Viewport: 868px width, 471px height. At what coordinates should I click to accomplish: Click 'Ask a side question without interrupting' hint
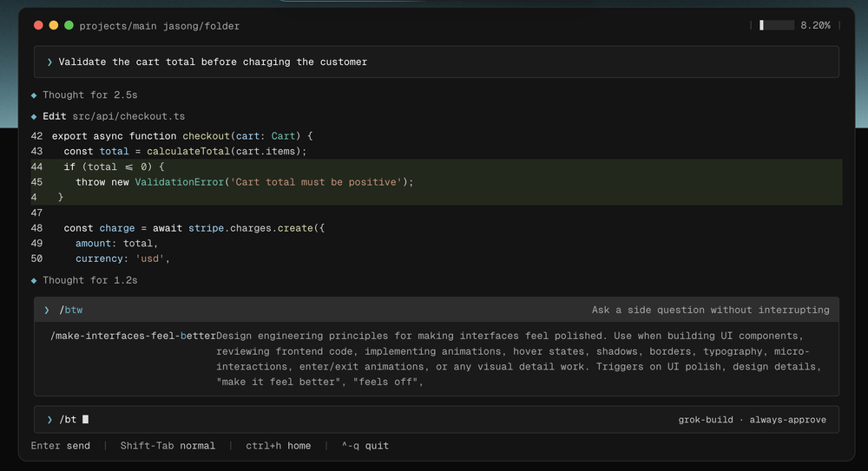coord(710,310)
